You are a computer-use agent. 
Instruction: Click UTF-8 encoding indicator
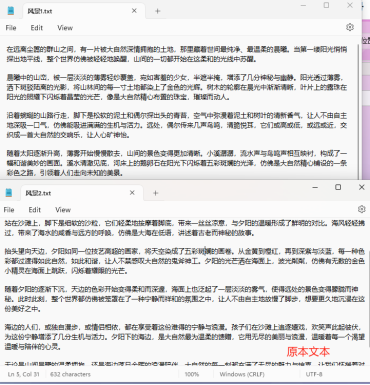click(314, 374)
